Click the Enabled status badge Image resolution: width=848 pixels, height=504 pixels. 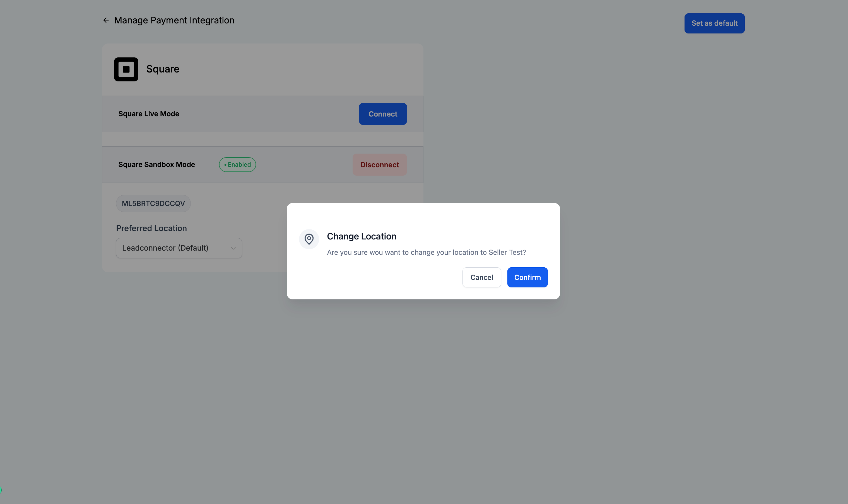(237, 165)
